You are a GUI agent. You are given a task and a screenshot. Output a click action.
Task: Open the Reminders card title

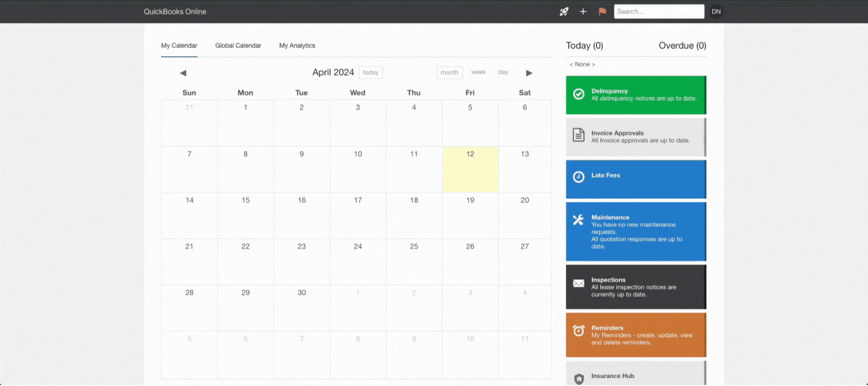click(x=607, y=328)
